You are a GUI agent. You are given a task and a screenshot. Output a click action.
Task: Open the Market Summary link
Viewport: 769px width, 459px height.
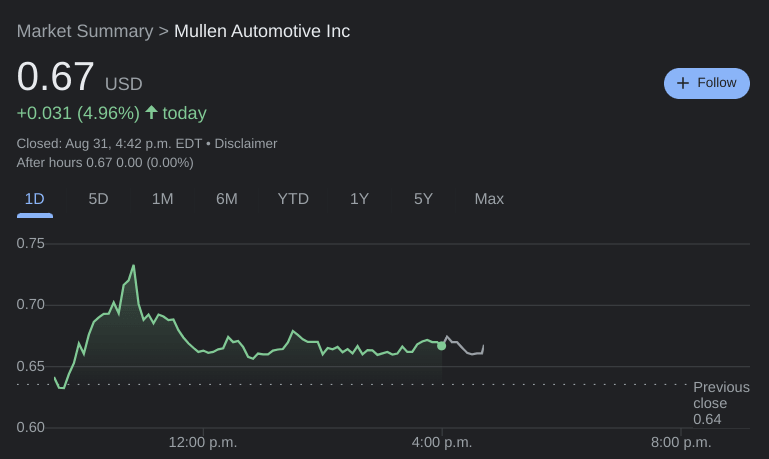(x=85, y=31)
